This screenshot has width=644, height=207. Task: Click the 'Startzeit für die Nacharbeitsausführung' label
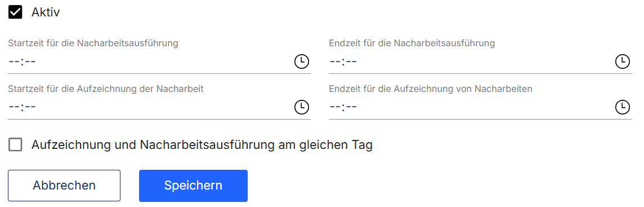coord(93,43)
